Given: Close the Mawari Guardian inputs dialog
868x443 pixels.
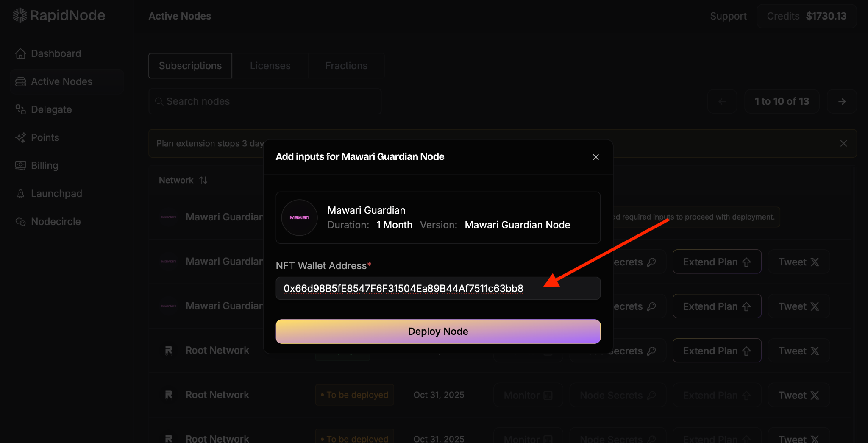Looking at the screenshot, I should point(595,157).
